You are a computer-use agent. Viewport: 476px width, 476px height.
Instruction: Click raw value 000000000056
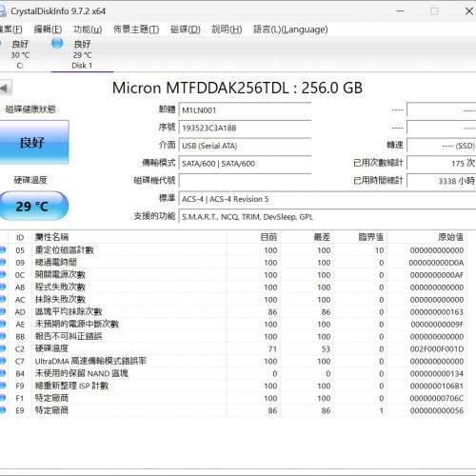coord(437,410)
